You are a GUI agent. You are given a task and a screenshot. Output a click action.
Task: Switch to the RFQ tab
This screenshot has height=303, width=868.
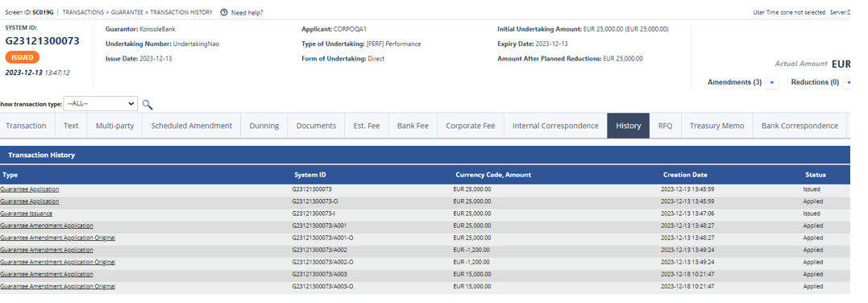[666, 126]
